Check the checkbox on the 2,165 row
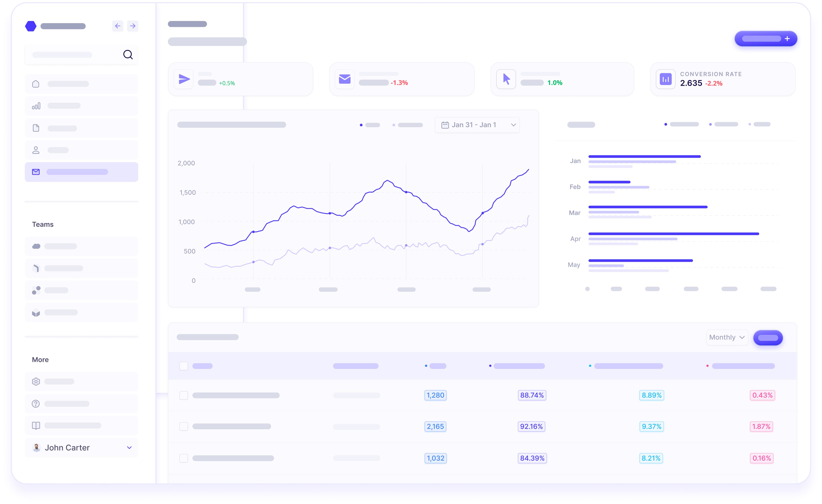This screenshot has height=504, width=822. pos(184,427)
